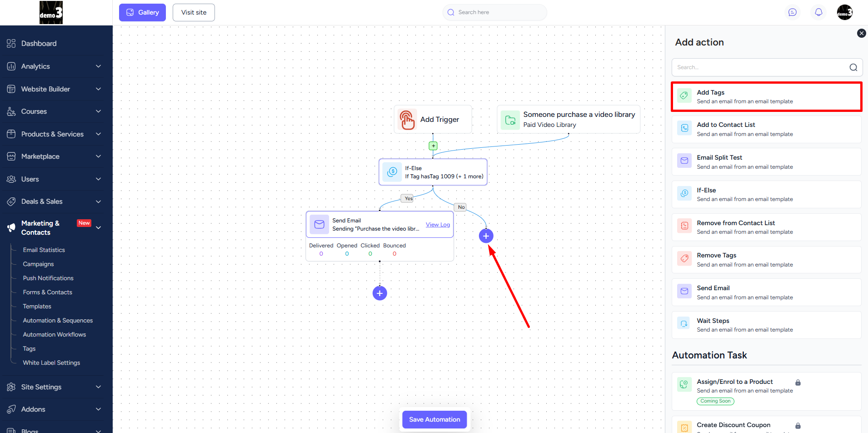Screen dimensions: 868x433
Task: Click the New badge on Marketing & Contacts
Action: [x=84, y=223]
